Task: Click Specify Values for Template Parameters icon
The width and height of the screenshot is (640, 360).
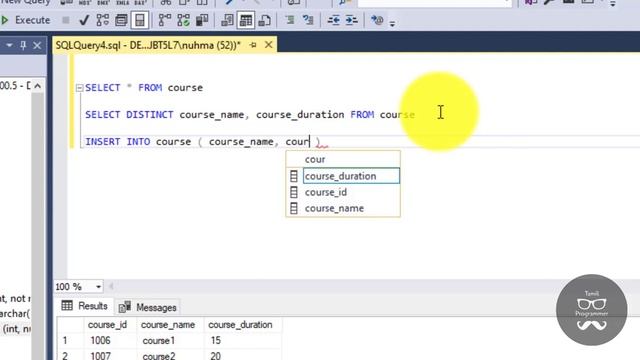Action: [377, 20]
